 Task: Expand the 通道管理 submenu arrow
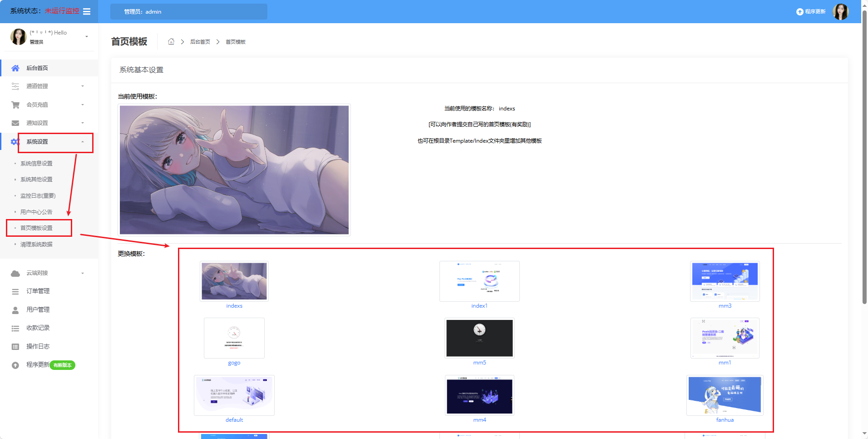coord(83,86)
